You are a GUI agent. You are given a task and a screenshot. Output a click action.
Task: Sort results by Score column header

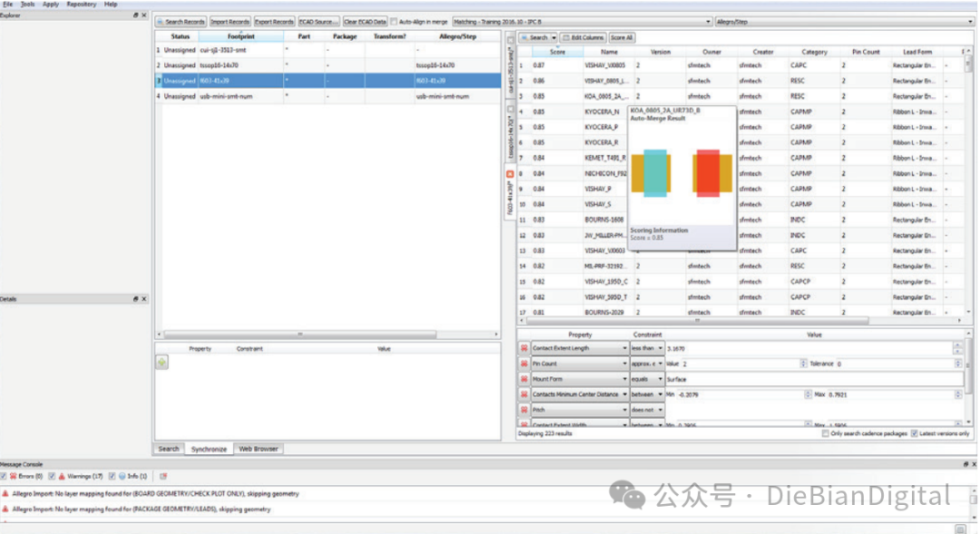click(x=557, y=52)
